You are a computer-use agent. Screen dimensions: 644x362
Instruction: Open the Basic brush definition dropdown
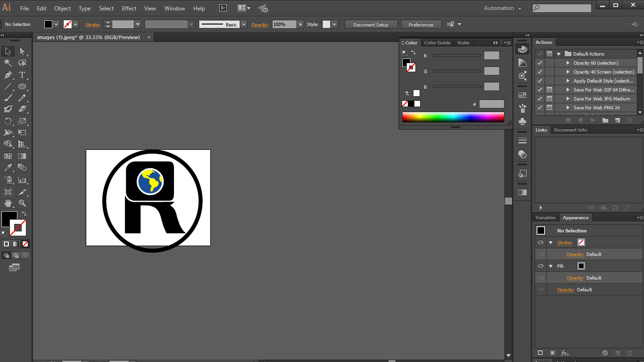pyautogui.click(x=244, y=25)
